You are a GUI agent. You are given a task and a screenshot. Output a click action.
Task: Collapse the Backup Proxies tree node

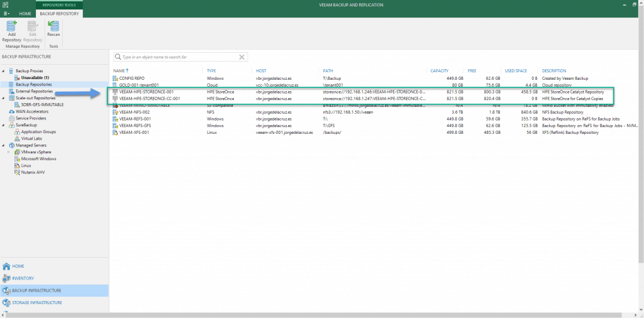tap(4, 71)
